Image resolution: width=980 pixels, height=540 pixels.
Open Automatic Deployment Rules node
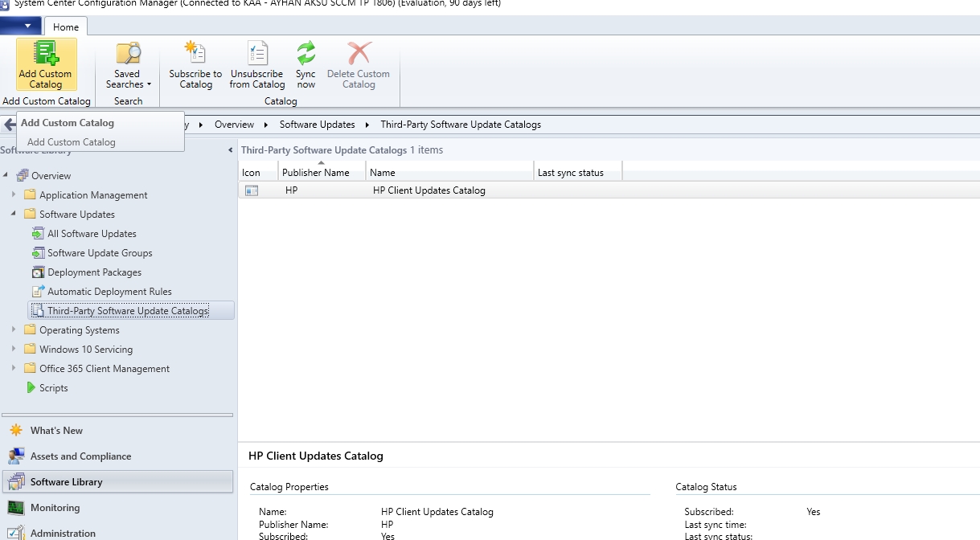[x=109, y=292]
